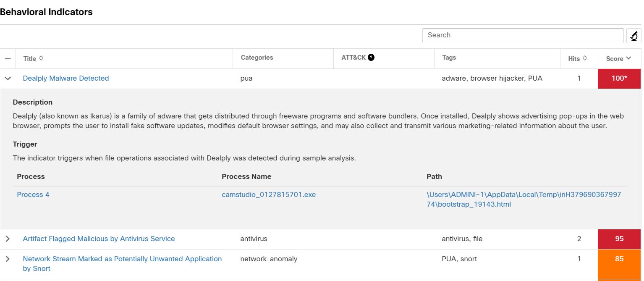Screen dimensions: 644x281
Task: Click the Tags column header
Action: tap(449, 58)
